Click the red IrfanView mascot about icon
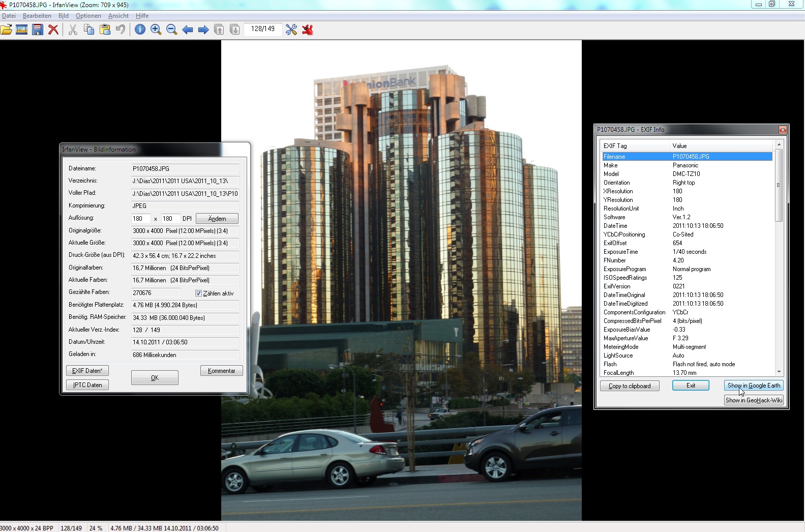 (307, 29)
